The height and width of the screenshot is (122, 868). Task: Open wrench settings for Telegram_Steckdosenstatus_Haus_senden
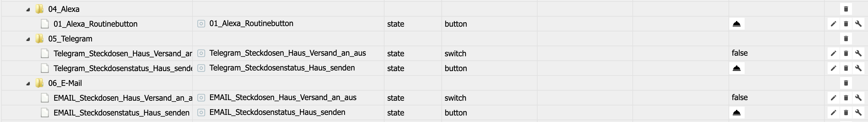coord(858,68)
